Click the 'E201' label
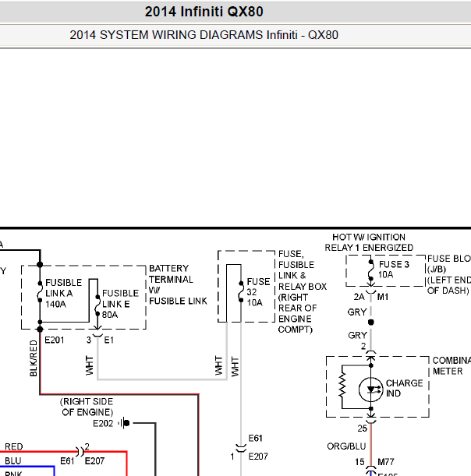Viewport: 471px width, 476px height. click(55, 340)
